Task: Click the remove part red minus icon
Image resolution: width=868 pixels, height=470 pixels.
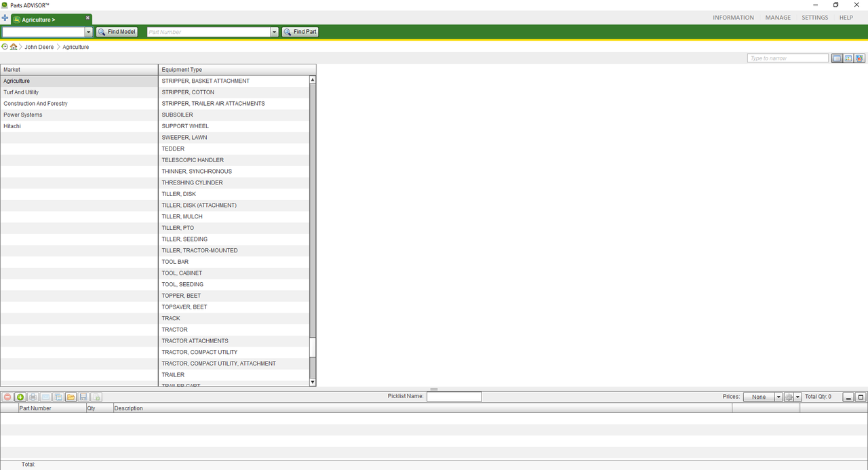Action: pyautogui.click(x=7, y=397)
